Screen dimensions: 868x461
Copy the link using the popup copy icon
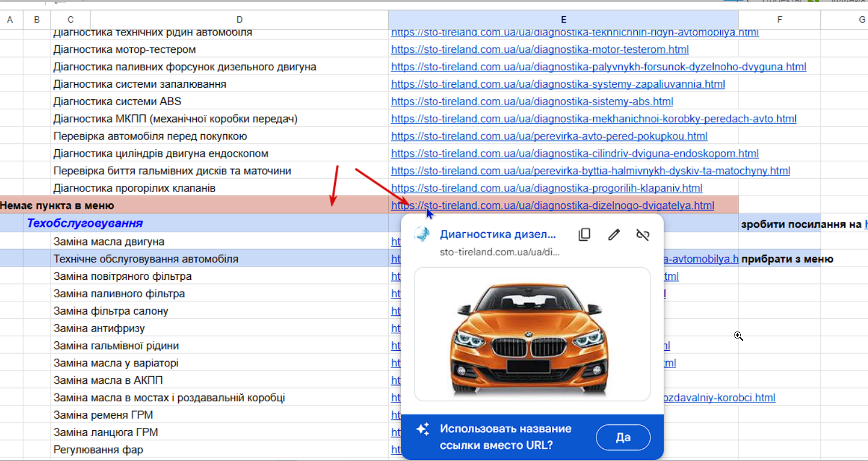[x=584, y=235]
